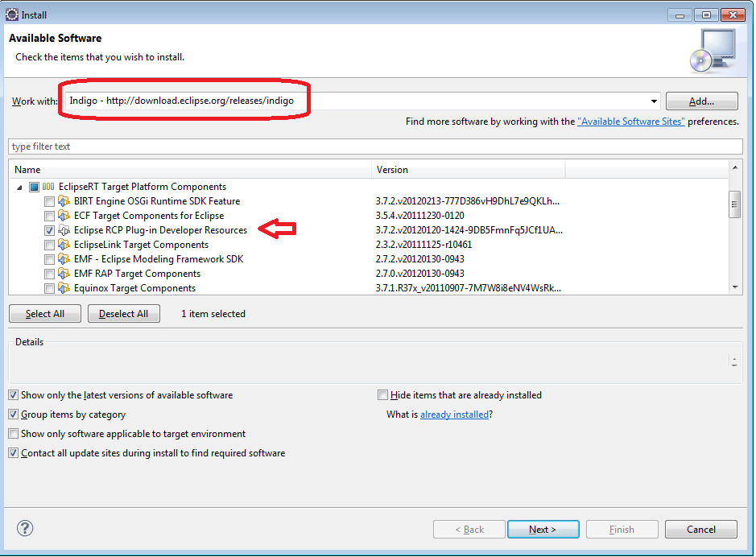Screen dimensions: 756x557
Task: Close the Install window
Action: click(733, 15)
